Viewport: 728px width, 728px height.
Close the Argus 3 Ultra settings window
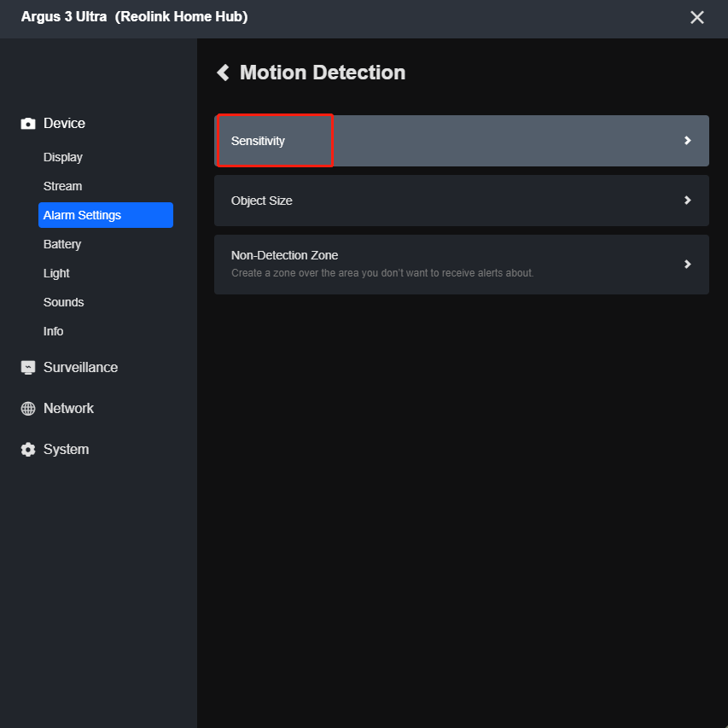(697, 18)
